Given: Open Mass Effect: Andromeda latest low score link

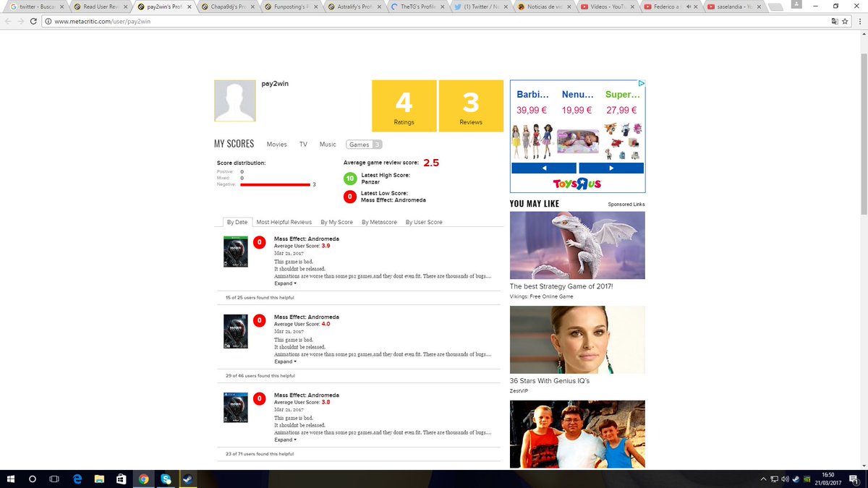Looking at the screenshot, I should 393,200.
